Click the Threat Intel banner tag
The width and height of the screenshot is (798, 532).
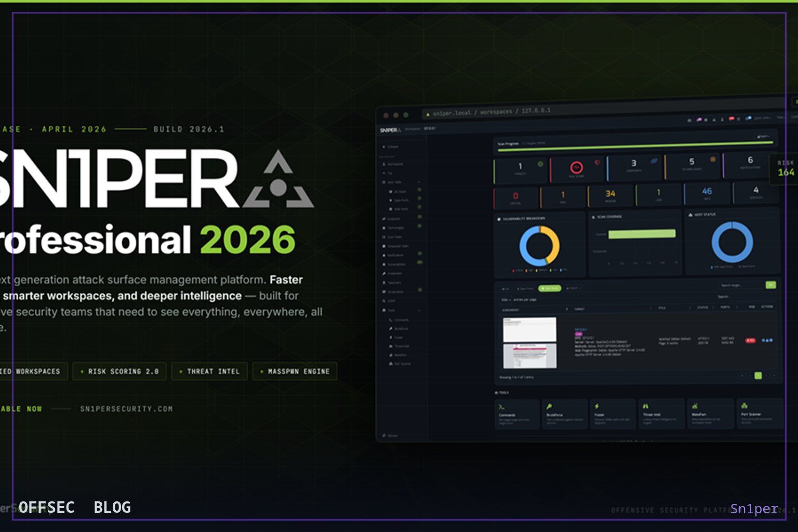coord(209,371)
